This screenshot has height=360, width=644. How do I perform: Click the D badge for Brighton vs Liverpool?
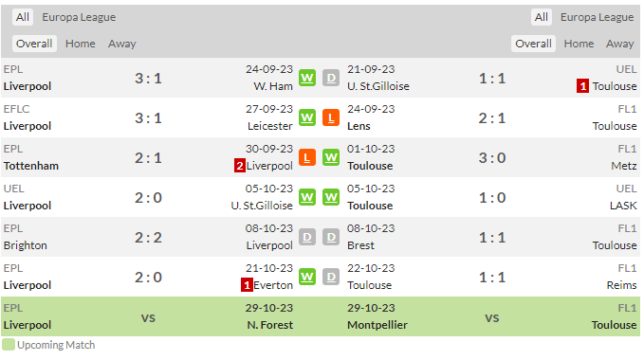(x=306, y=237)
